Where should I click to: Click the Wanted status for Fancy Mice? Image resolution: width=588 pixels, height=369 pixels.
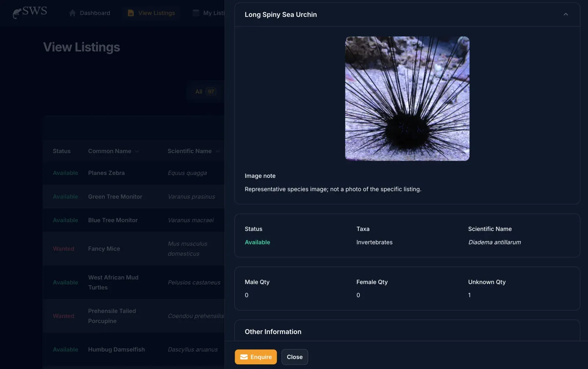64,249
